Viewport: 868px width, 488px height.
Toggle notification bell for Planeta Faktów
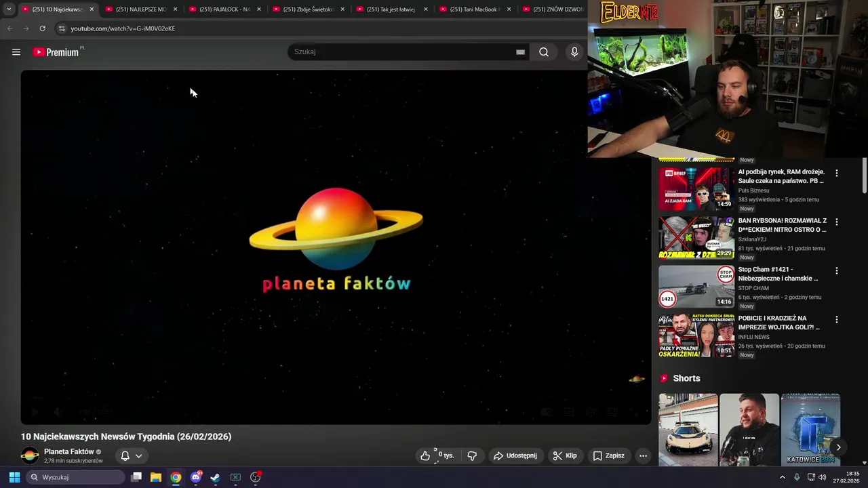125,455
